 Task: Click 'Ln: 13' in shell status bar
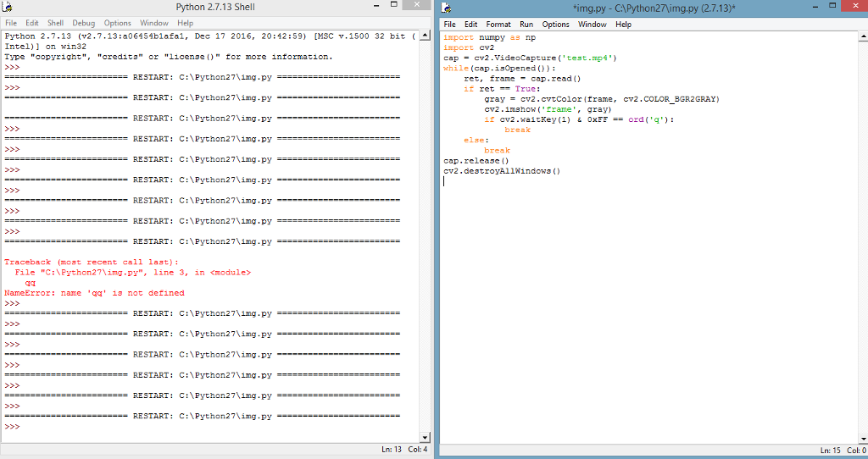392,450
